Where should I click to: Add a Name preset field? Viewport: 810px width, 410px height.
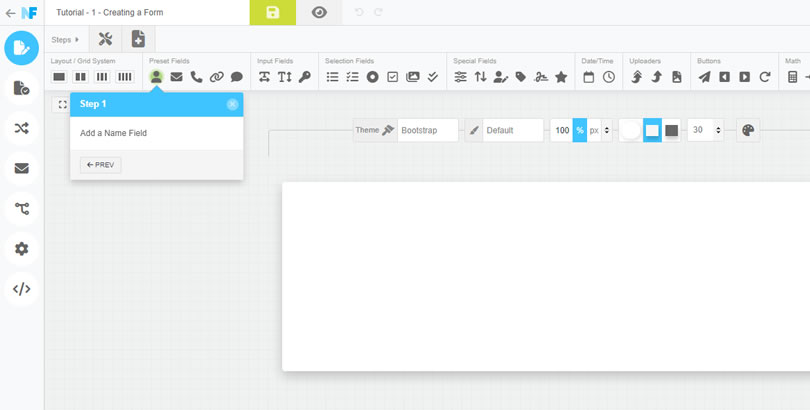(x=156, y=77)
